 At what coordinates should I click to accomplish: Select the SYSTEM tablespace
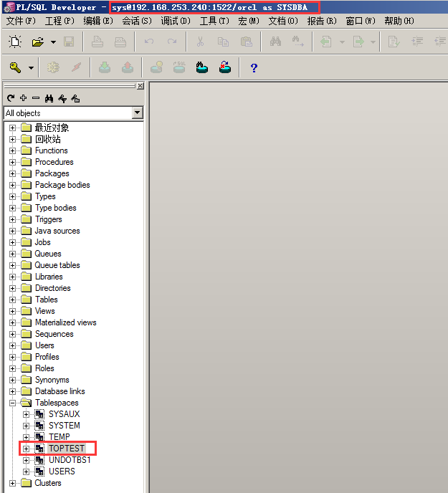(x=65, y=426)
